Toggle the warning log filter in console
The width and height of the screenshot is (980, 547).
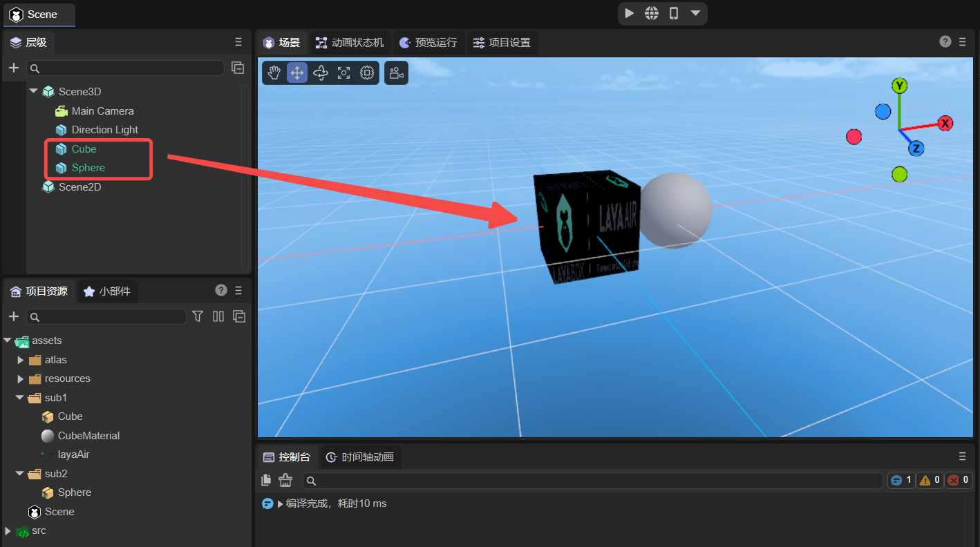930,480
